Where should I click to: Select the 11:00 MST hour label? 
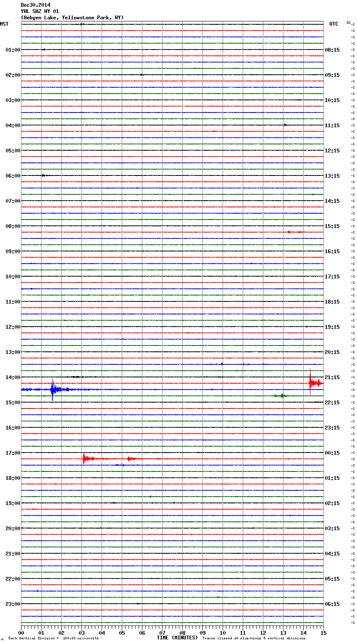[13, 302]
